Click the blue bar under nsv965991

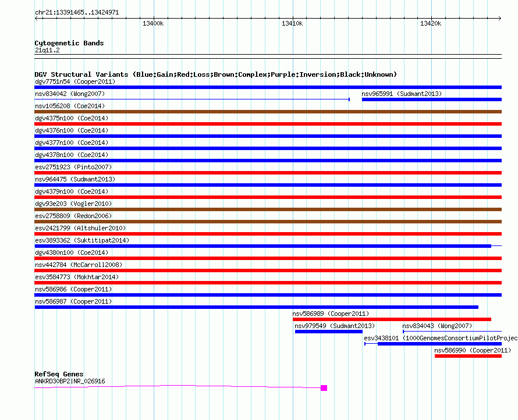coord(432,99)
